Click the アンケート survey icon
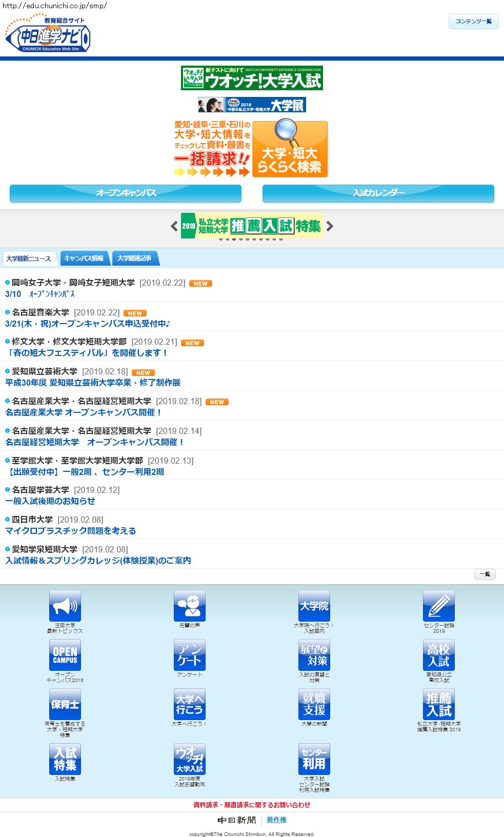 click(189, 655)
